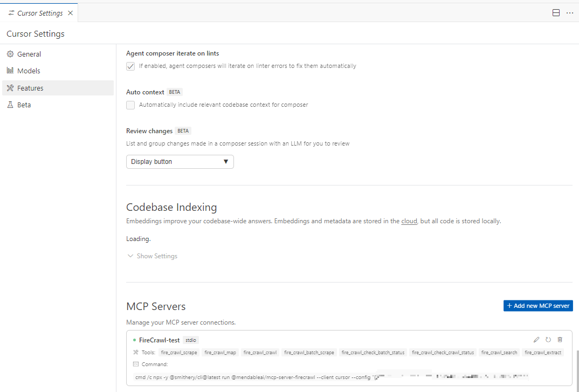579x392 pixels.
Task: Edit the FireCrawl-test server with pencil icon
Action: [536, 340]
